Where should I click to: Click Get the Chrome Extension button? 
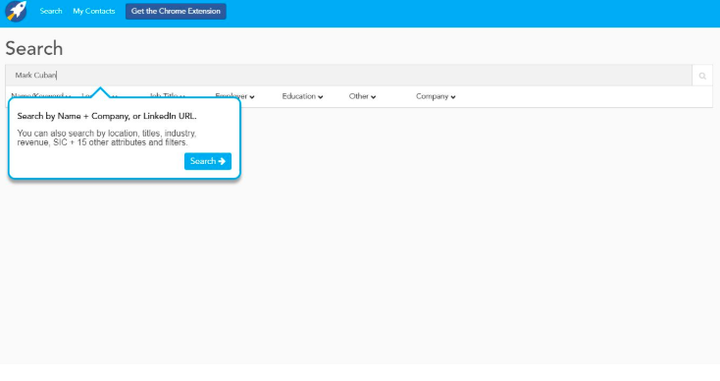[176, 11]
